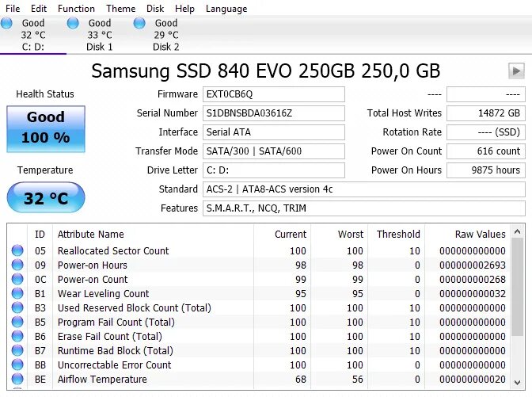Click status orb for Wear Leveling Count
Image resolution: width=532 pixels, height=397 pixels.
[x=17, y=293]
